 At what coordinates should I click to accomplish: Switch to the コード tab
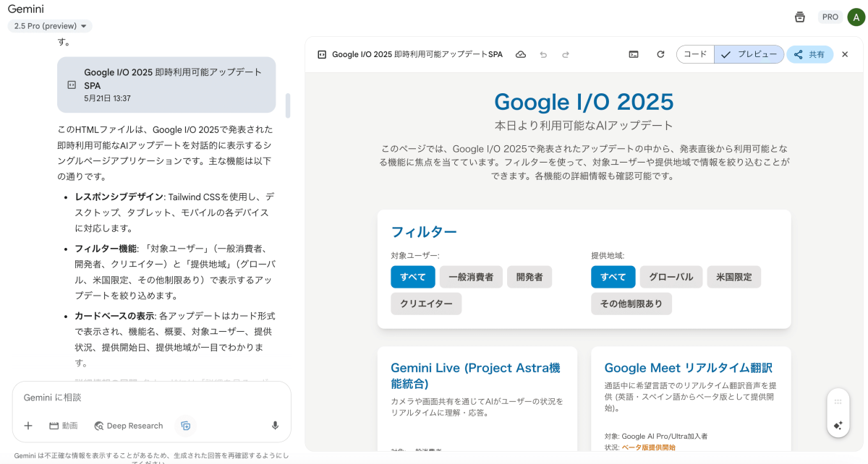pyautogui.click(x=695, y=54)
